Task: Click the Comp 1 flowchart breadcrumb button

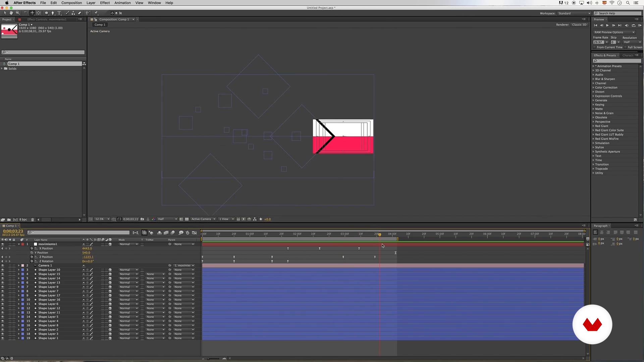Action: tap(100, 25)
